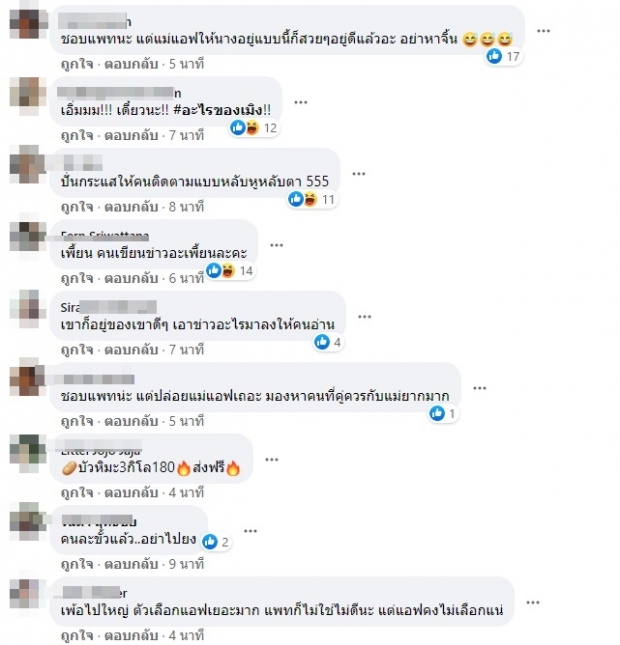Click ตอบกลับ under the first comment

[131, 64]
